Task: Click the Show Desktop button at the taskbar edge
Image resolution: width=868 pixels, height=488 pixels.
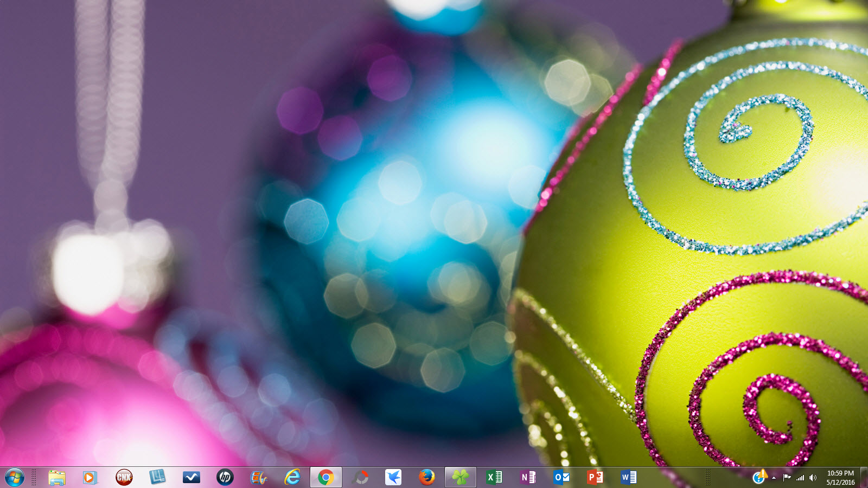Action: coord(864,478)
